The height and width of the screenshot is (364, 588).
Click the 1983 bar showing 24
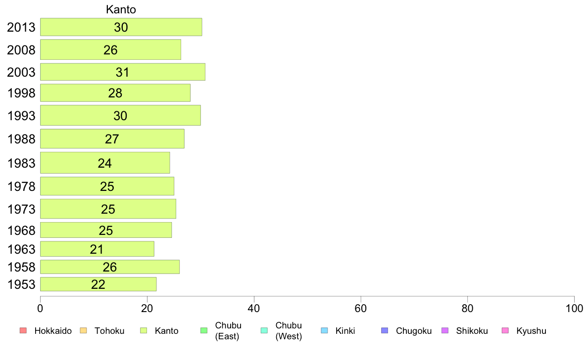tap(105, 163)
